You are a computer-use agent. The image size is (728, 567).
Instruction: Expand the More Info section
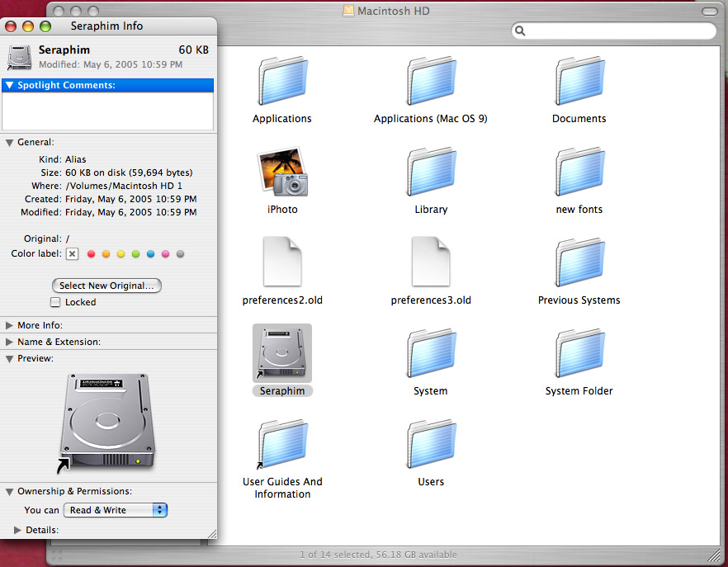(9, 325)
